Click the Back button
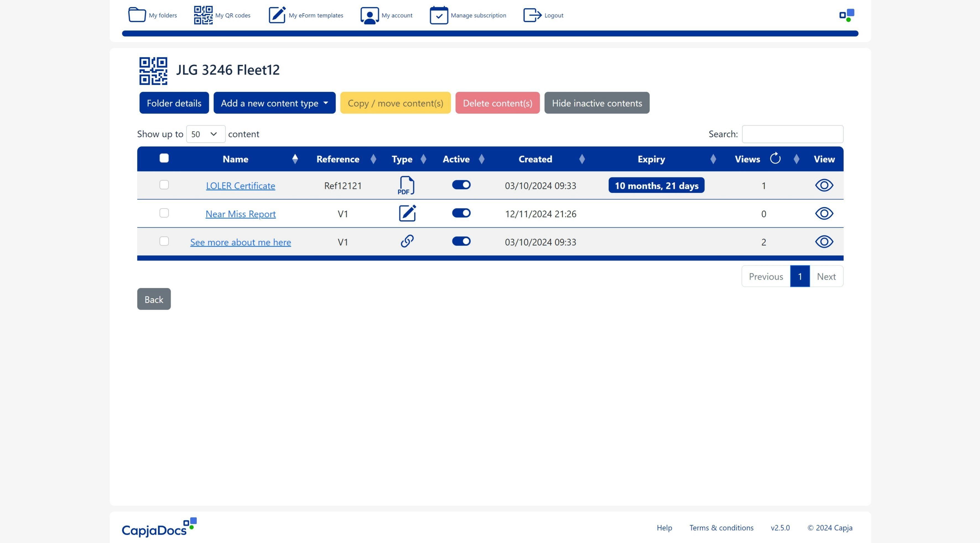The width and height of the screenshot is (980, 543). [154, 299]
